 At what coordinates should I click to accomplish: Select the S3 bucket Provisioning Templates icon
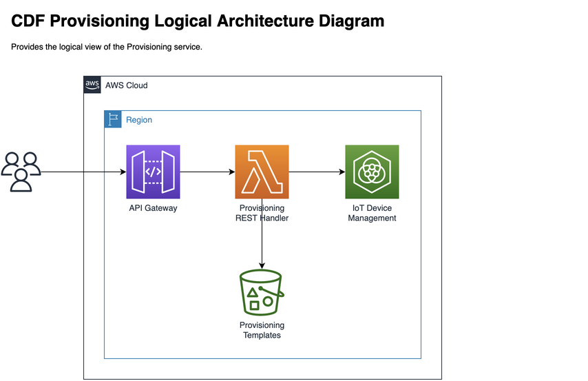tap(262, 292)
